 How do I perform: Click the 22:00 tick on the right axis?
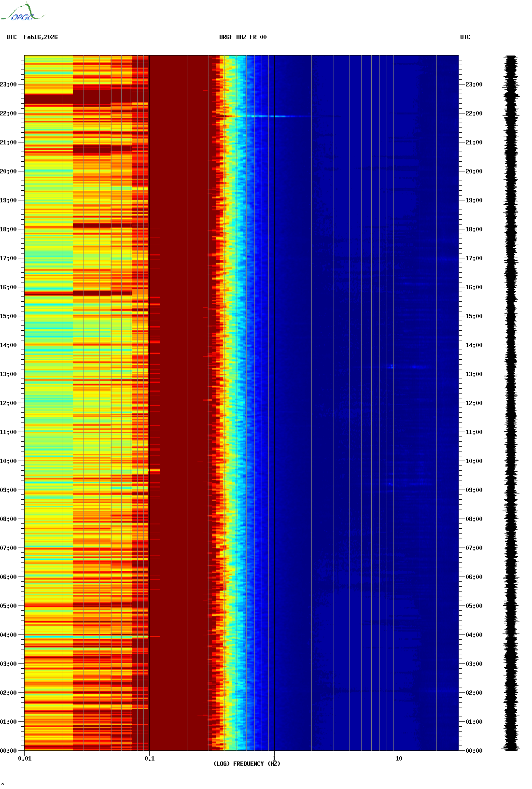474,113
